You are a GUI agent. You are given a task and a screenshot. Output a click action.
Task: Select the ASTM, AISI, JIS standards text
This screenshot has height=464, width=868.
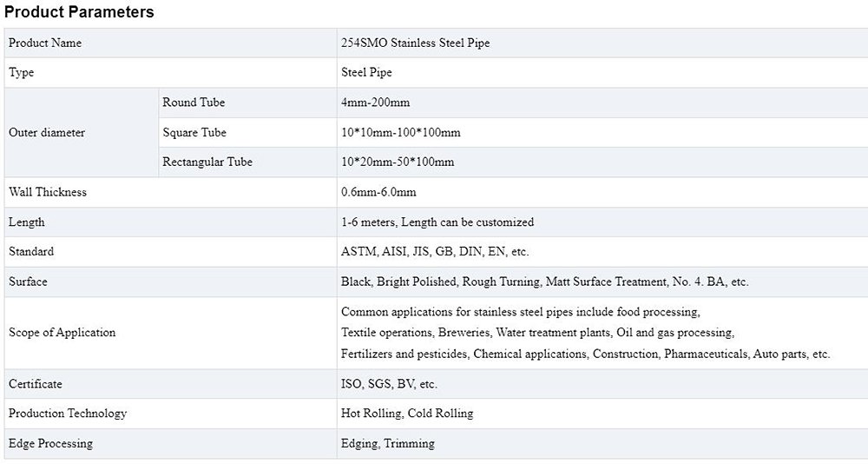(x=435, y=252)
